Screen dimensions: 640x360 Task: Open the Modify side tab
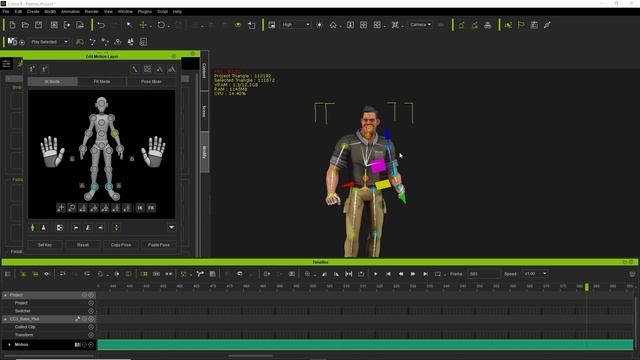point(204,152)
